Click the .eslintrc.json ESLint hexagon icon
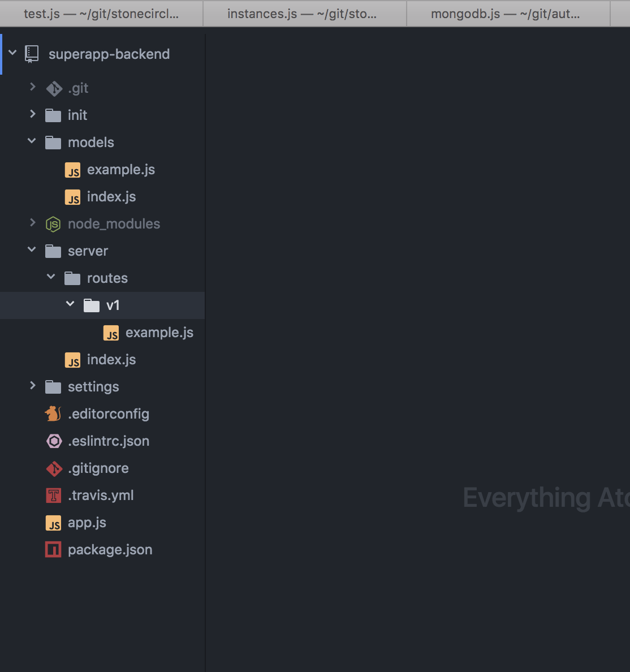 [54, 441]
